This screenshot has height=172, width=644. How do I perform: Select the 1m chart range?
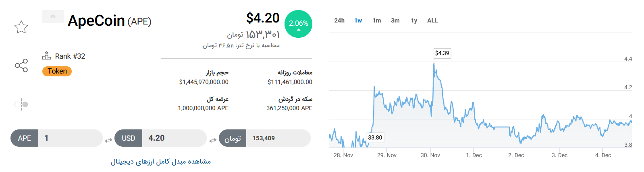pos(377,20)
